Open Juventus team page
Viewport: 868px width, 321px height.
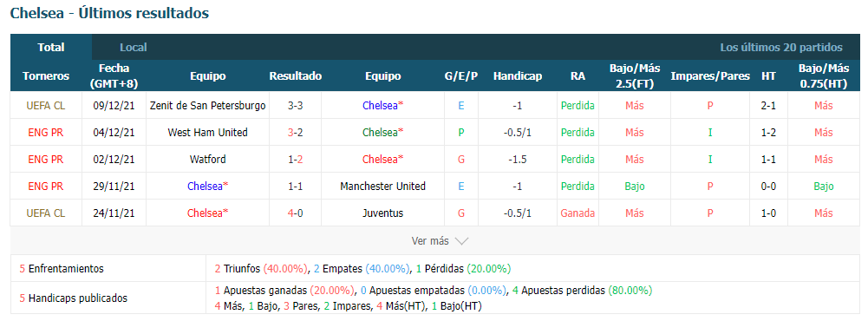tap(382, 213)
